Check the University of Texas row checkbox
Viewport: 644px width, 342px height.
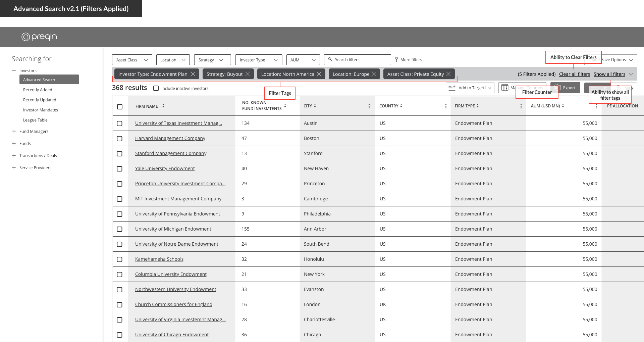pyautogui.click(x=119, y=124)
